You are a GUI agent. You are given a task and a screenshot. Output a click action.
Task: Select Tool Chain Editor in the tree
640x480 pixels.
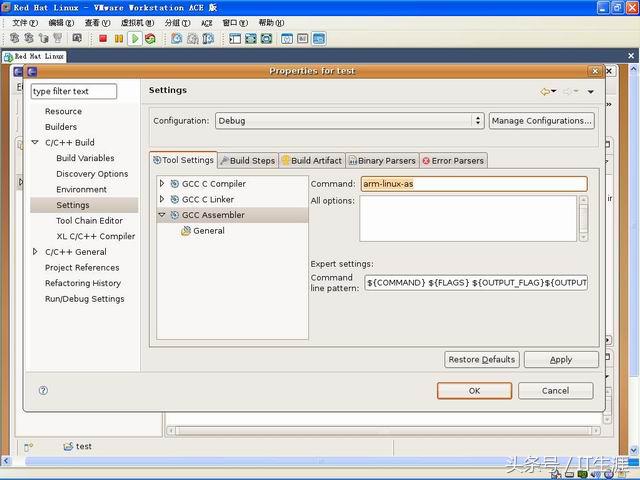89,221
